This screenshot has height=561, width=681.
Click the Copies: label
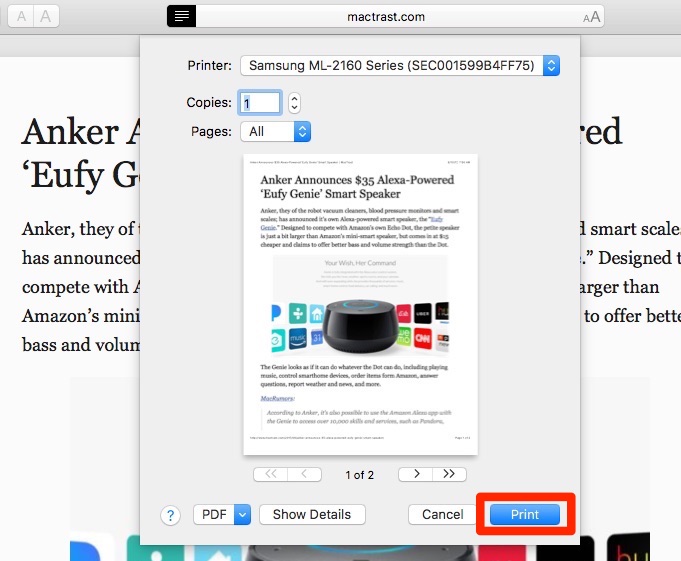pos(209,102)
